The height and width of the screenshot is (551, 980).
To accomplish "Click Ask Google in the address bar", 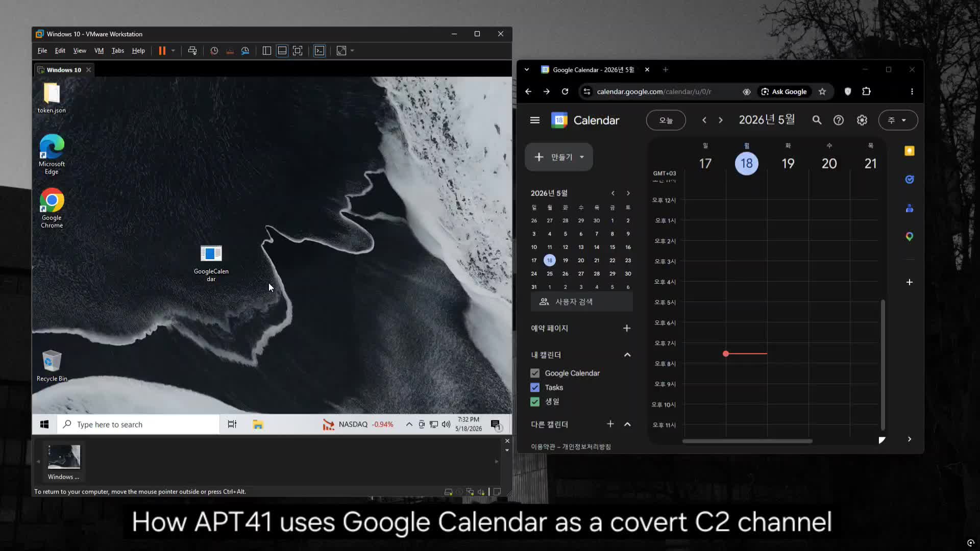I will tap(784, 92).
